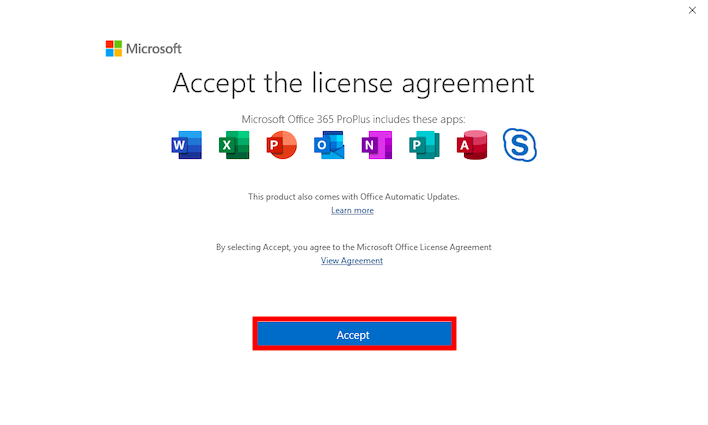Select the red Access database icon
The height and width of the screenshot is (425, 708).
[472, 145]
